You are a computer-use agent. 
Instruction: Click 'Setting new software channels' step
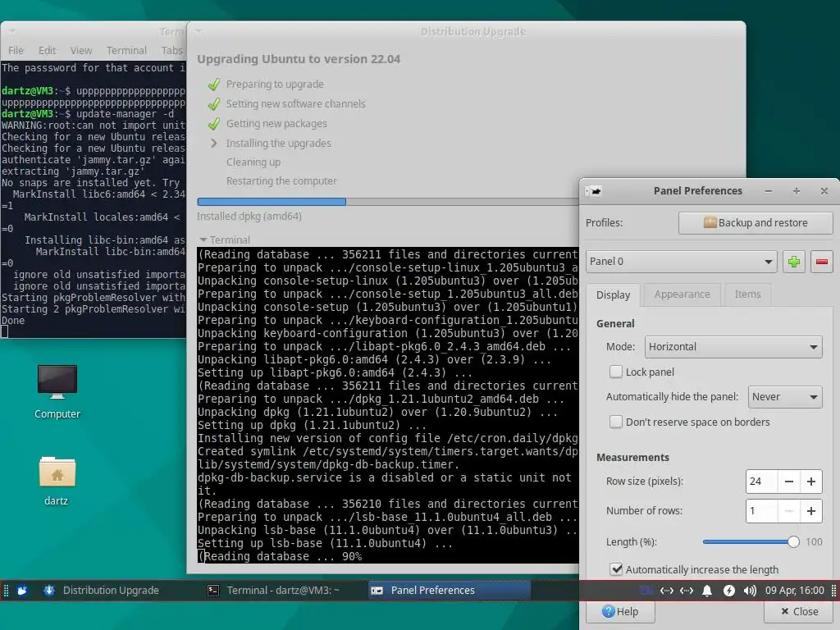coord(295,104)
